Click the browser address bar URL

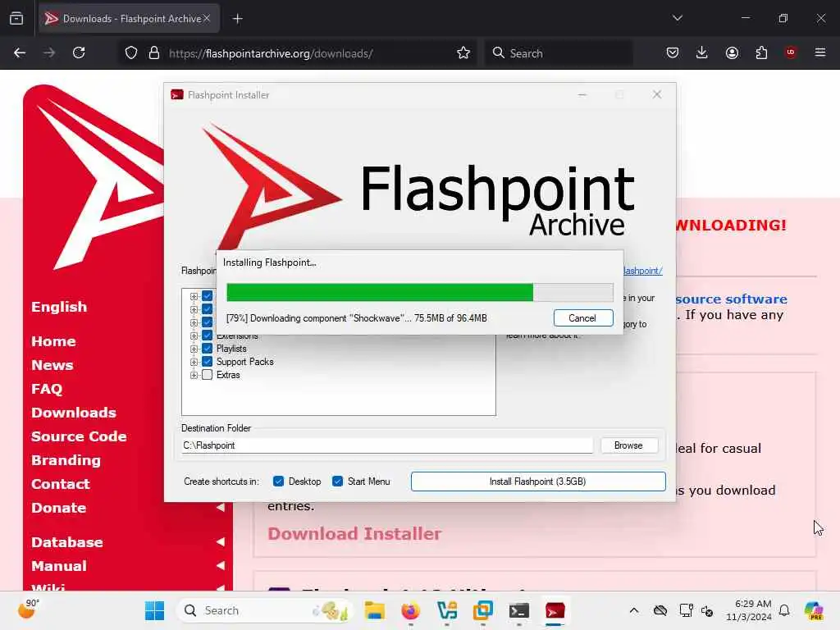[271, 53]
